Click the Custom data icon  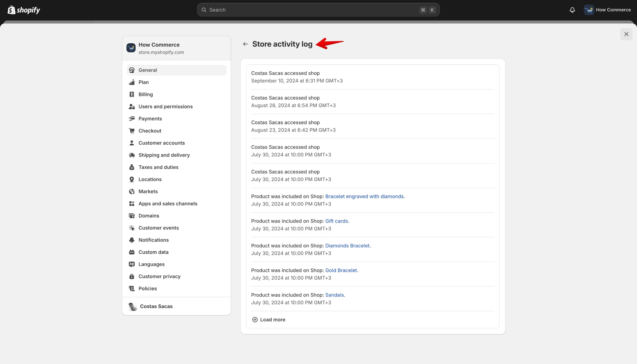132,252
